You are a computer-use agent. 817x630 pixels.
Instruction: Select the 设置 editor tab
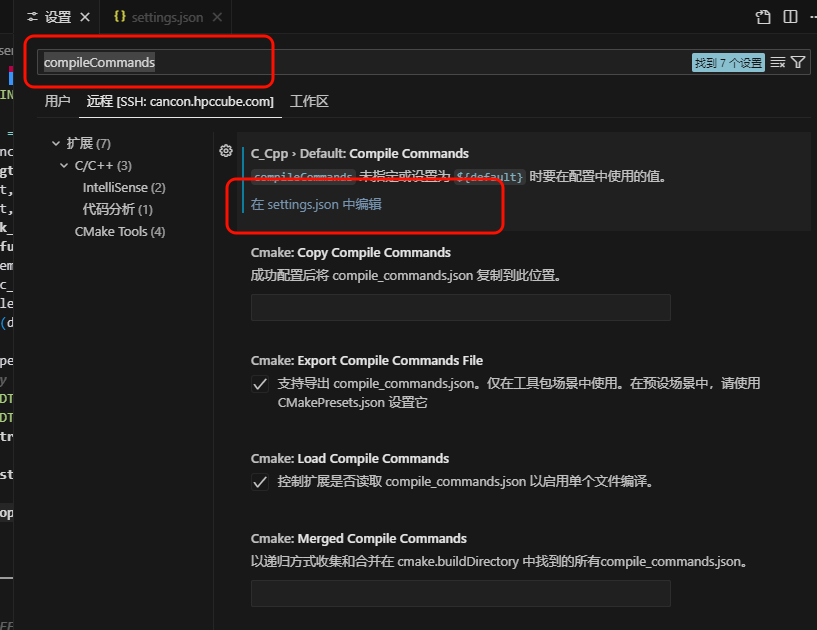coord(57,17)
